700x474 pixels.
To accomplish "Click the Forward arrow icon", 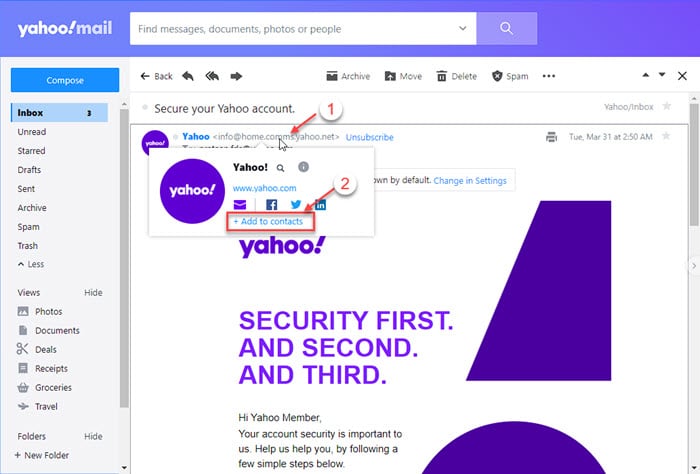I will 236,76.
